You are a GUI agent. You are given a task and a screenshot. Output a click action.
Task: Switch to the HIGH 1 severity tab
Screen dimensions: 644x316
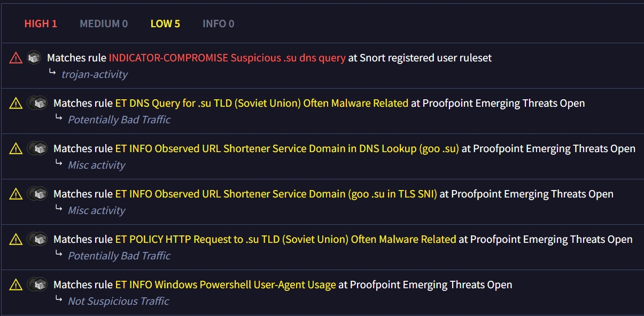(41, 23)
